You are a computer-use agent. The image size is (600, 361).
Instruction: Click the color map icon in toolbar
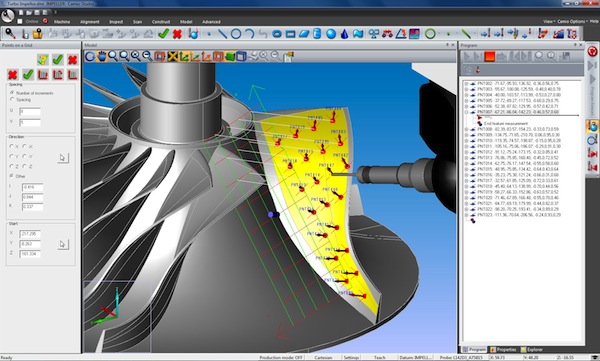point(414,34)
